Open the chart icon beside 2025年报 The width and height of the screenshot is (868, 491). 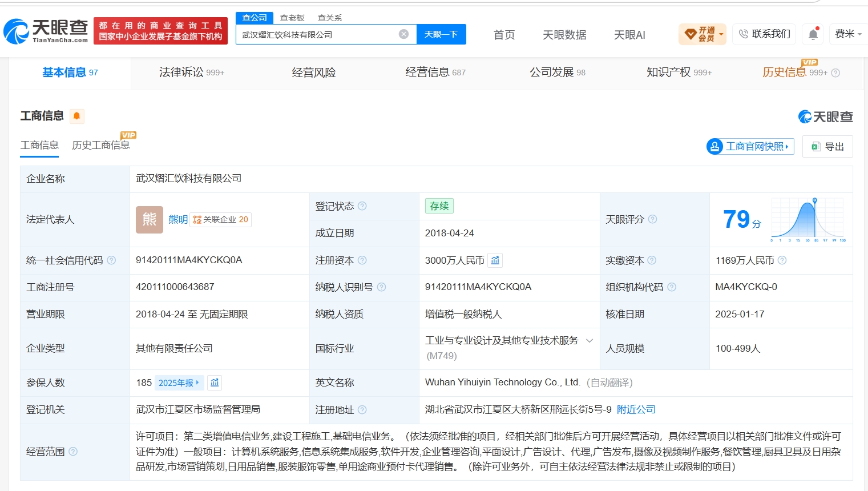click(215, 383)
